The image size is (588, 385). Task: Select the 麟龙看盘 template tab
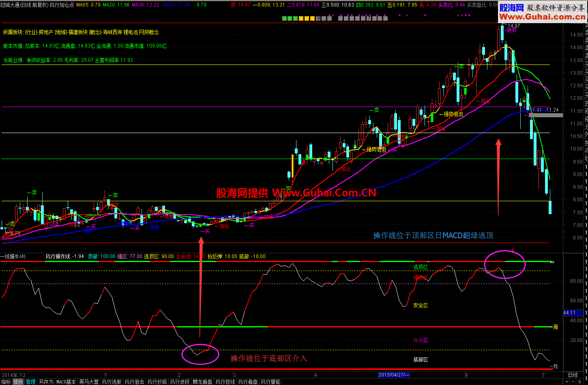coord(202,382)
